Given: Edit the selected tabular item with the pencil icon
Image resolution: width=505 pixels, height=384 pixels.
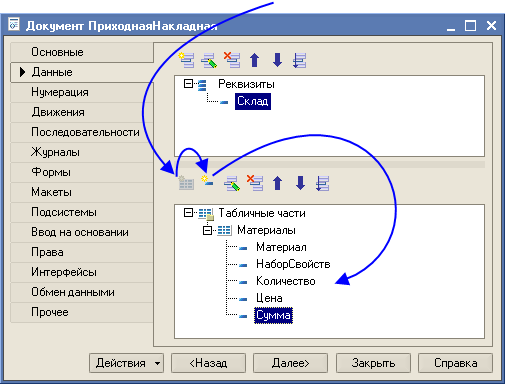Looking at the screenshot, I should (232, 183).
